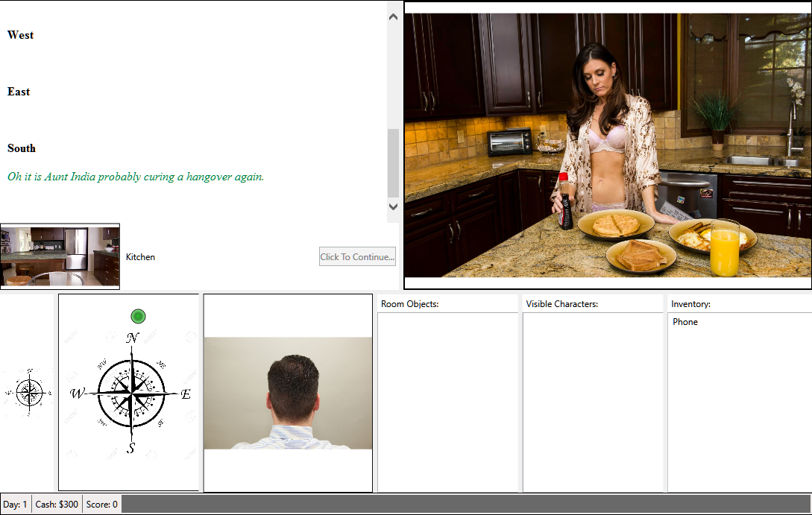Click the player portrait image
Image resolution: width=812 pixels, height=515 pixels.
(288, 394)
